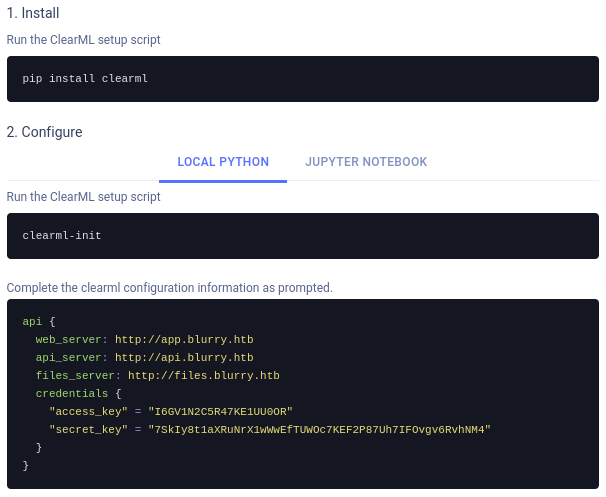Click the 'web_server:' key label
The height and width of the screenshot is (497, 606).
[x=71, y=340]
